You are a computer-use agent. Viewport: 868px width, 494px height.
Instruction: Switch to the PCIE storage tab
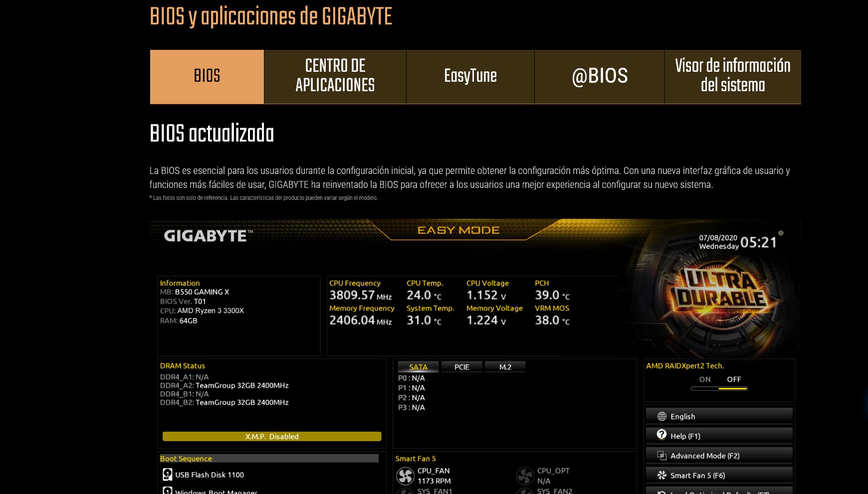[x=462, y=367]
